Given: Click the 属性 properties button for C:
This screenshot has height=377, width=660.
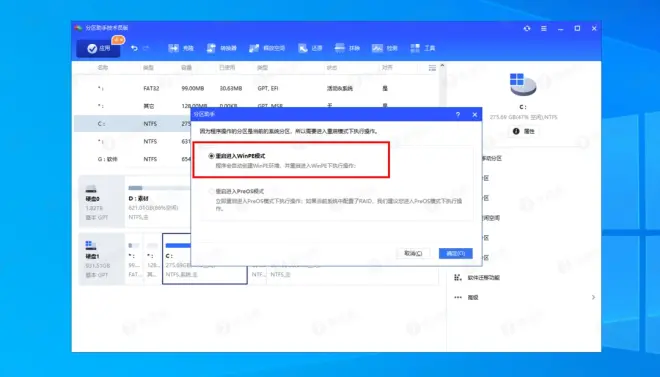Looking at the screenshot, I should click(x=524, y=131).
